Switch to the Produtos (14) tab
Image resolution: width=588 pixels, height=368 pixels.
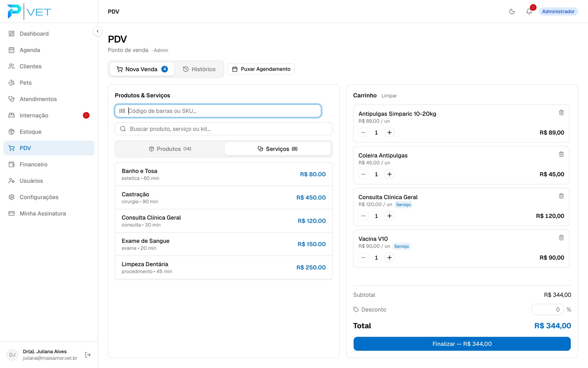click(170, 149)
